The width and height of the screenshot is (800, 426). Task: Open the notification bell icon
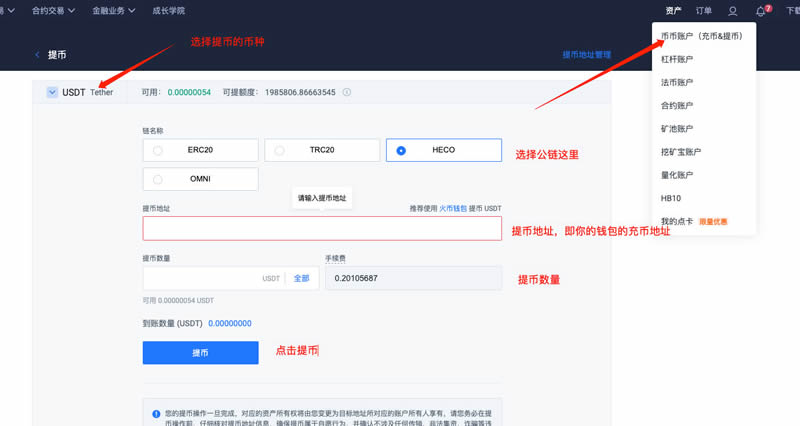(761, 11)
